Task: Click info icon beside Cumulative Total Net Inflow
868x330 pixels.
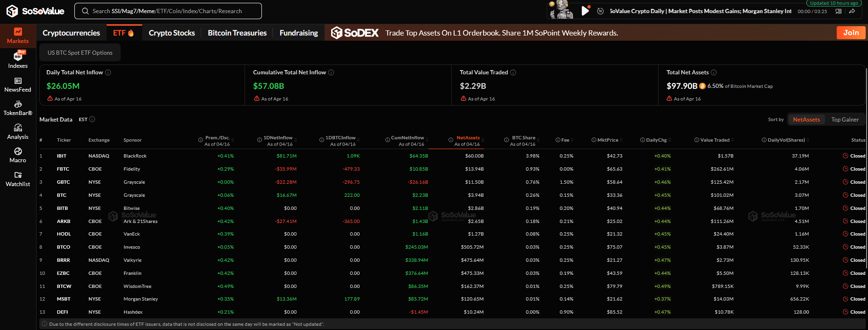Action: [x=331, y=72]
